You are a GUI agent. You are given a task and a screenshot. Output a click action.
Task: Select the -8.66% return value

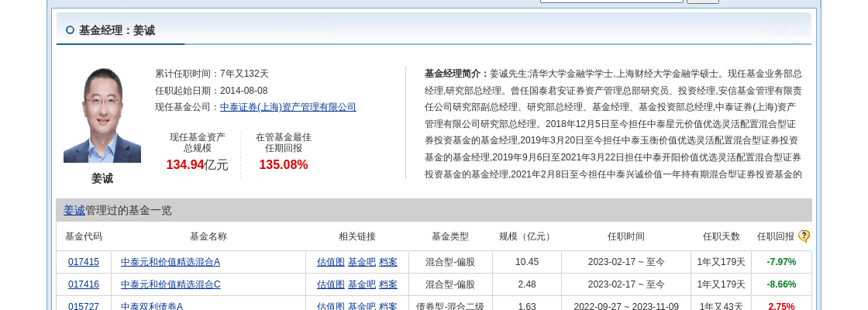pos(781,284)
